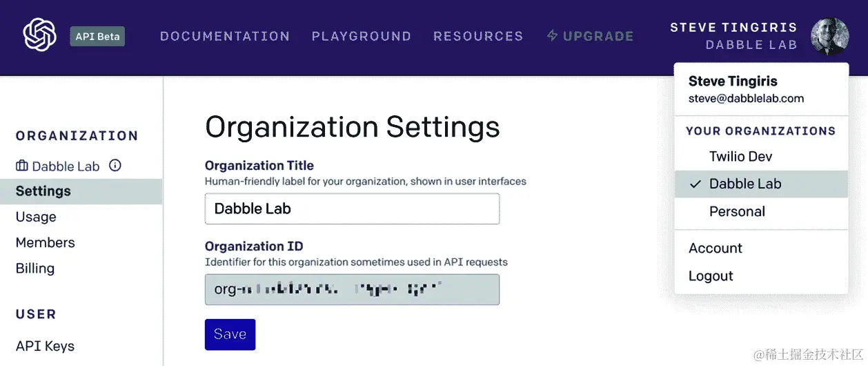
Task: Open API Keys in the sidebar
Action: click(x=45, y=346)
